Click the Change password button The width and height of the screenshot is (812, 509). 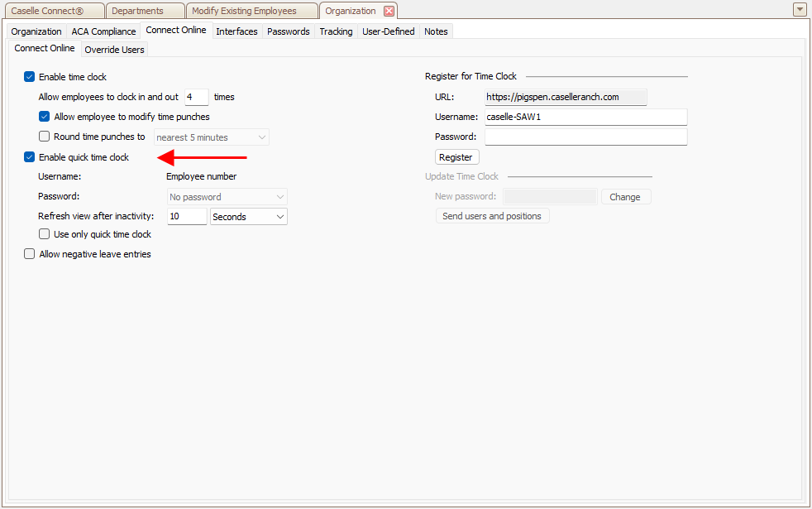pyautogui.click(x=625, y=197)
